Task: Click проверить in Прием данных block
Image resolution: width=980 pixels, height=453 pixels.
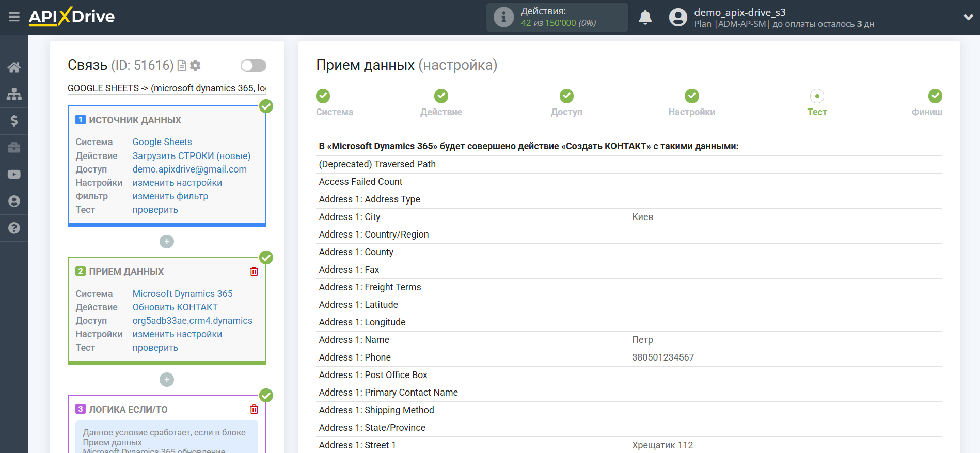Action: tap(155, 347)
